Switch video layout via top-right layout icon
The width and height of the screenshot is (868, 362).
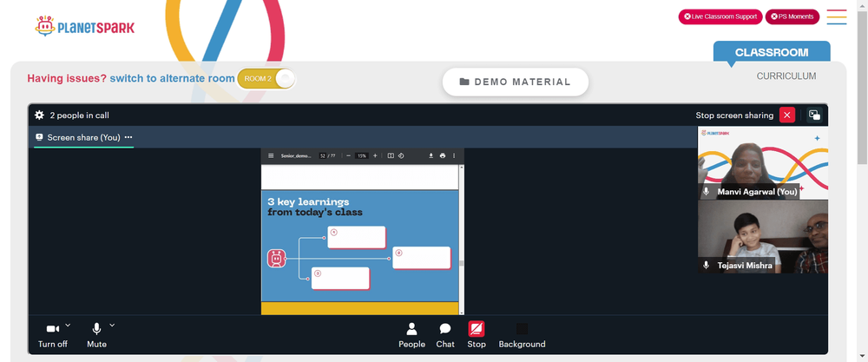pos(814,115)
